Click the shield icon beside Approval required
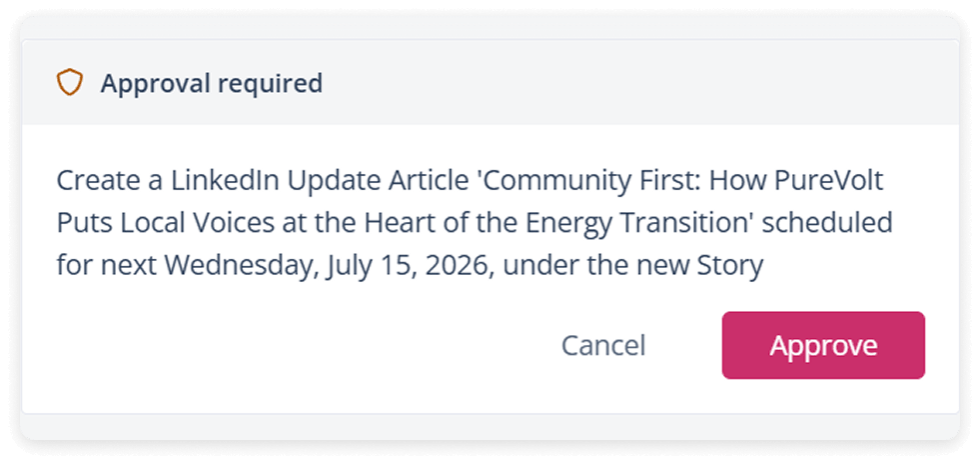Screen dimensions: 980x464 coord(69,83)
